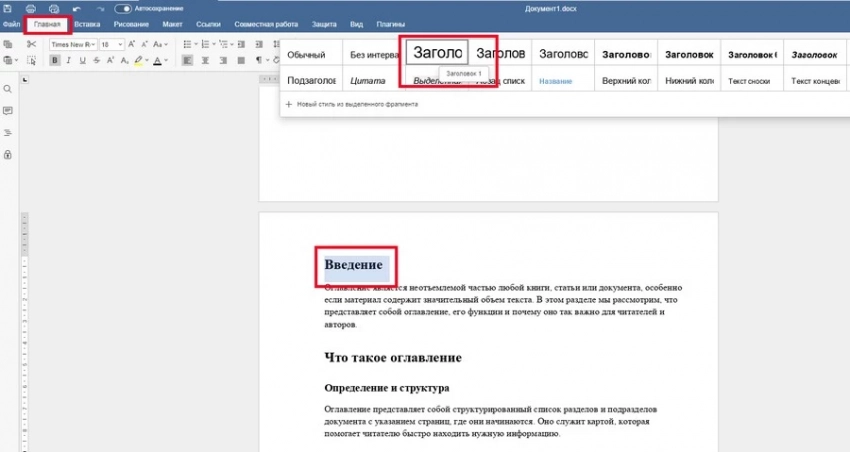Click the Italic formatting icon
850x452 pixels.
69,61
